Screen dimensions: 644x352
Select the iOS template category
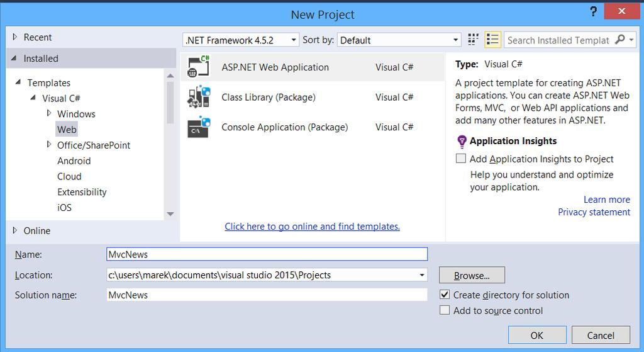point(64,208)
